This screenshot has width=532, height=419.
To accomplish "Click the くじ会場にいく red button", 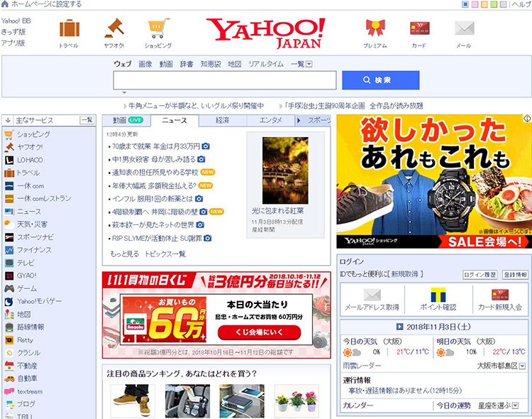I will [x=259, y=332].
